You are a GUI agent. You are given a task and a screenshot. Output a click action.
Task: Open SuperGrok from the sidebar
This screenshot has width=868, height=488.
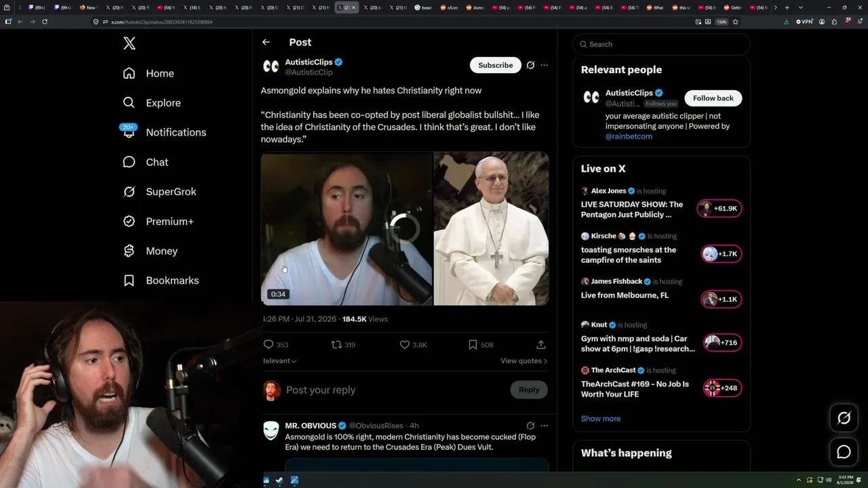click(x=159, y=192)
